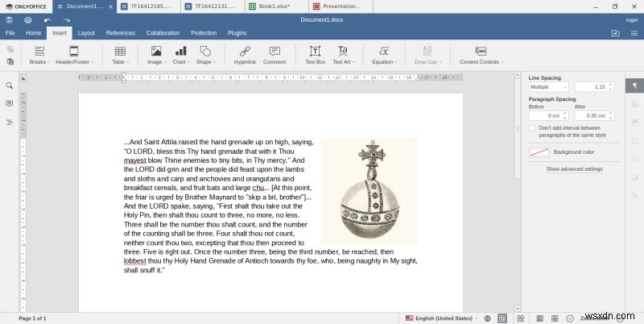This screenshot has height=324, width=644.
Task: Insert a Shape
Action: [205, 55]
